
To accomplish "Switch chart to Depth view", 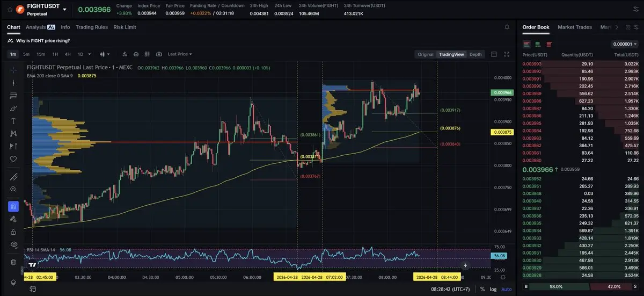I will click(475, 54).
